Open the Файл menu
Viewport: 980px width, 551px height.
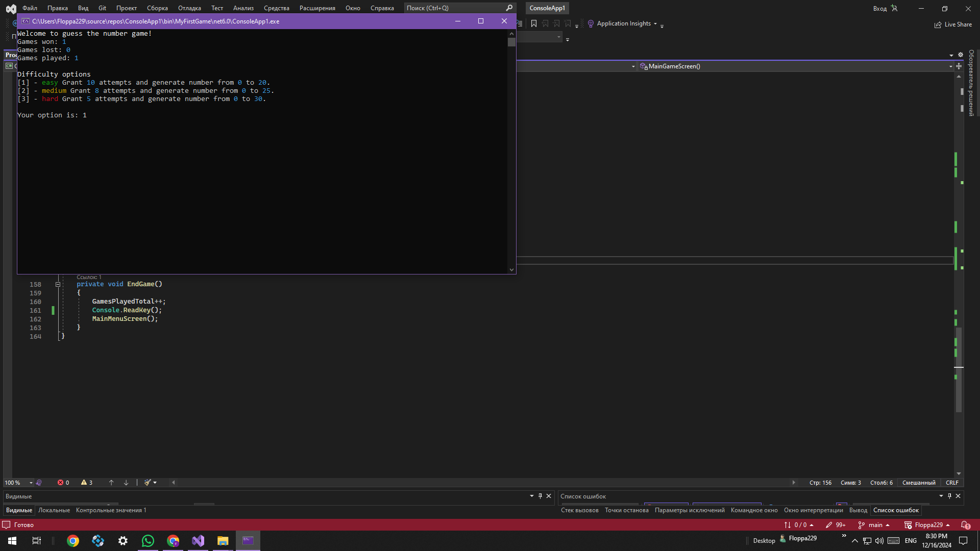(x=30, y=8)
